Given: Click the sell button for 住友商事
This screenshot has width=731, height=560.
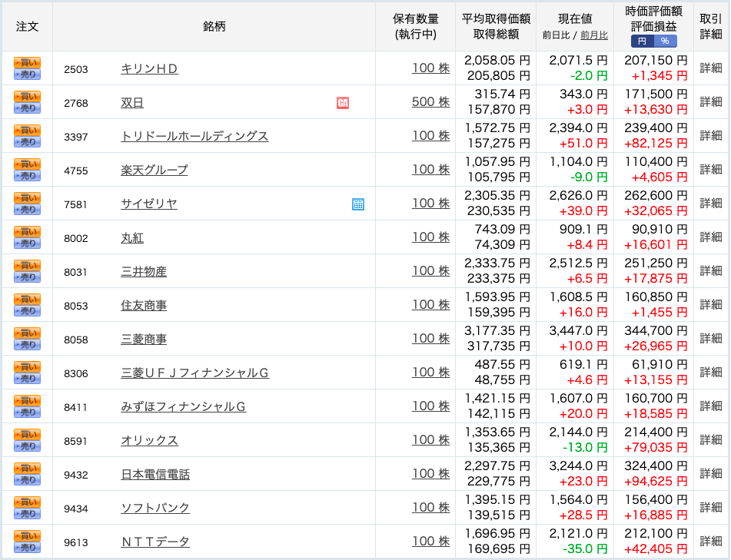Looking at the screenshot, I should (27, 311).
